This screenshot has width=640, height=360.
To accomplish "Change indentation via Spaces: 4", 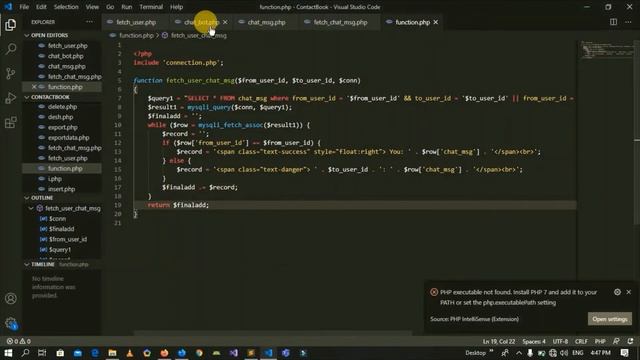I will pos(533,341).
